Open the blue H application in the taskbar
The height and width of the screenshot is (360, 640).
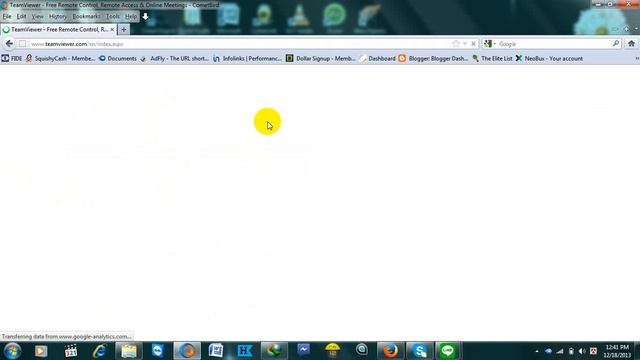pyautogui.click(x=245, y=351)
